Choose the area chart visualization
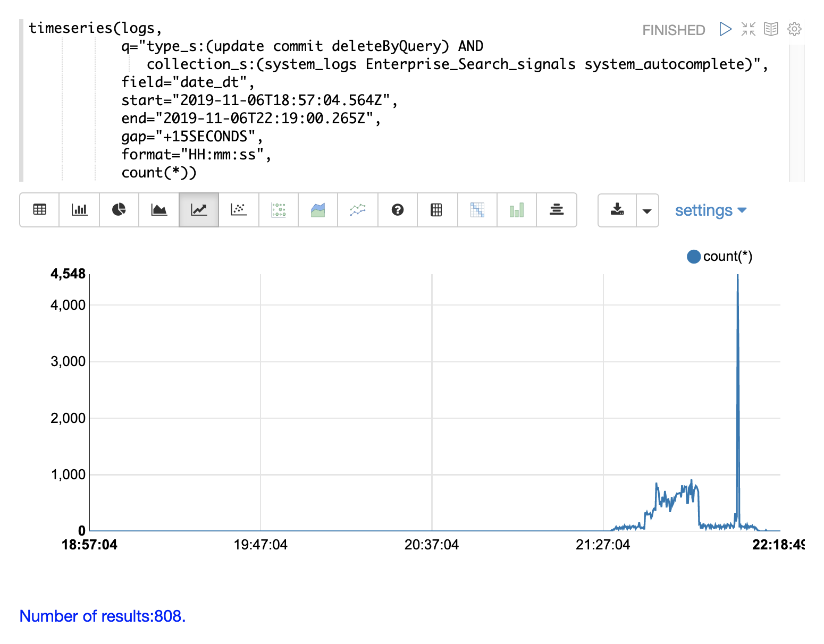824x644 pixels. [x=159, y=210]
